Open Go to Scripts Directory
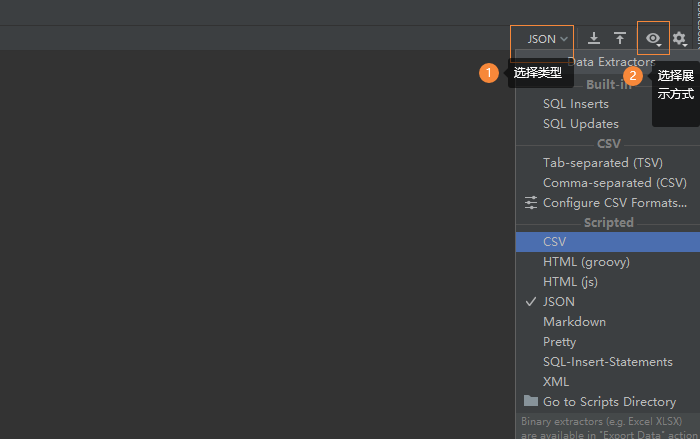Viewport: 700px width, 439px height. [609, 401]
